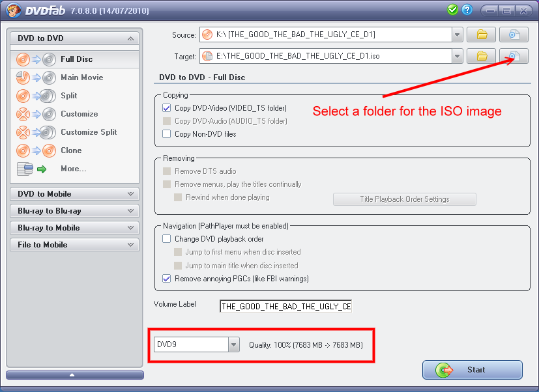Click the DVDFab mascot logo icon
Screen dimensions: 539x392
pyautogui.click(x=14, y=10)
